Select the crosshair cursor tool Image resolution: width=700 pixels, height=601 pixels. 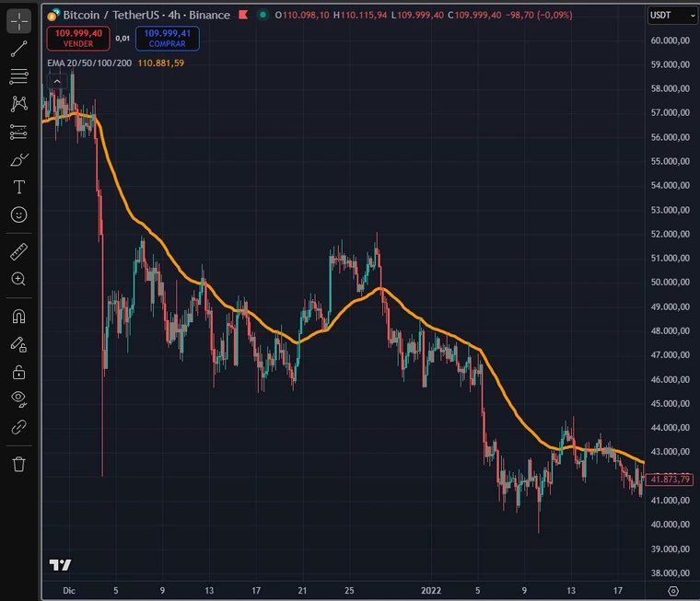[x=18, y=21]
